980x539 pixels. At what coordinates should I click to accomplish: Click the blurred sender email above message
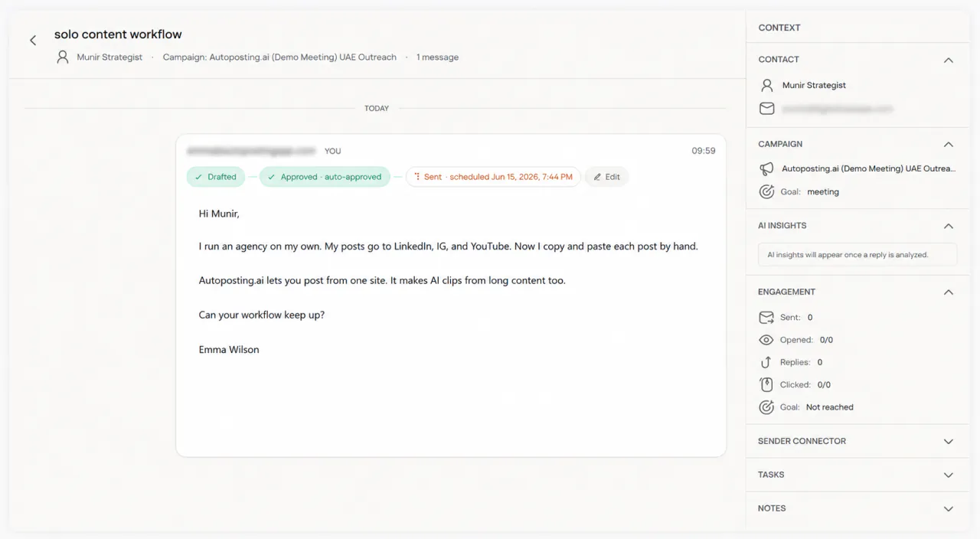coord(251,151)
